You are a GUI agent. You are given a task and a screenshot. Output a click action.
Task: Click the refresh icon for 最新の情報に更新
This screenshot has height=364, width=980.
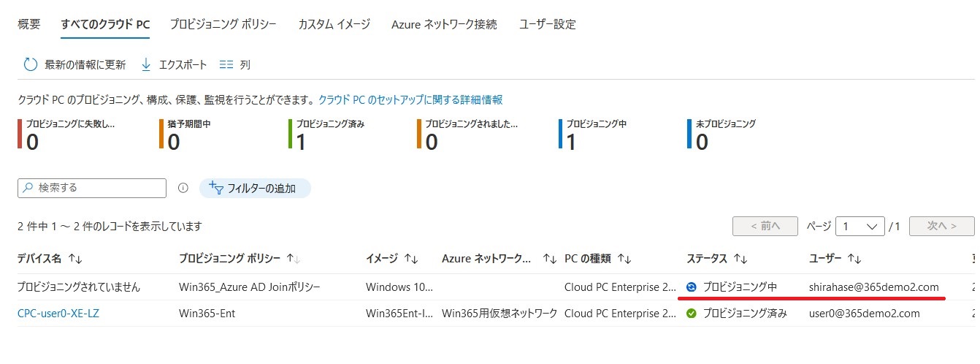30,65
